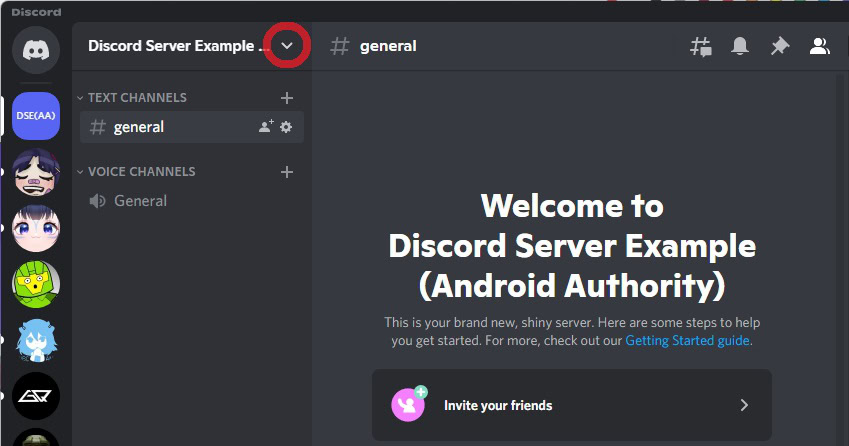
Task: Click the Discord Server Example server name
Action: point(179,46)
